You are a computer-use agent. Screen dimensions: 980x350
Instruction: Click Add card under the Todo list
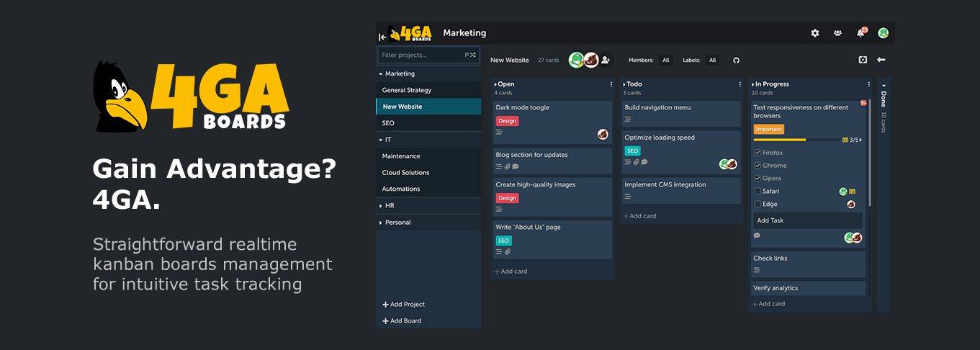(x=639, y=216)
